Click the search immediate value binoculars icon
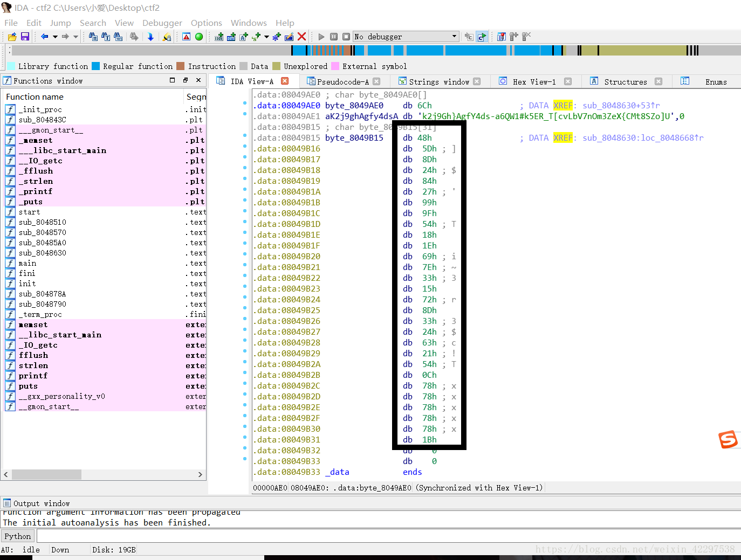 [93, 37]
